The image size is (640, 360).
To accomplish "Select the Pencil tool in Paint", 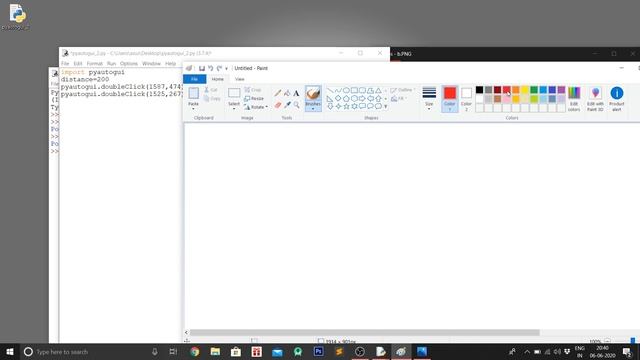I will pyautogui.click(x=278, y=93).
